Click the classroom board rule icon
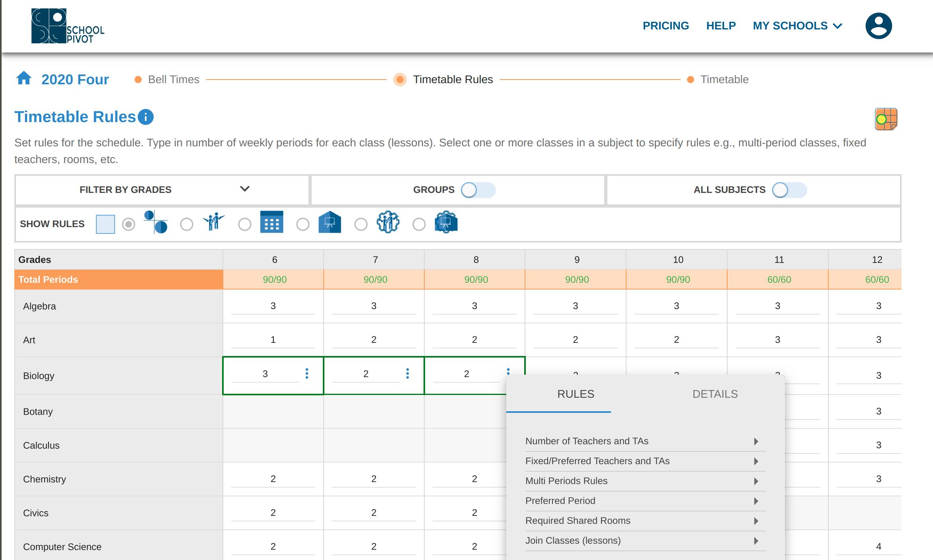Screen dimensions: 933x560 [x=330, y=222]
